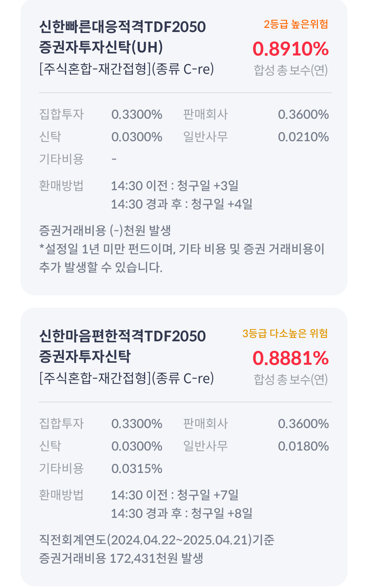The height and width of the screenshot is (588, 368).
Task: Open the 신한빠른대응적격TDF2050 fund title
Action: click(x=123, y=27)
